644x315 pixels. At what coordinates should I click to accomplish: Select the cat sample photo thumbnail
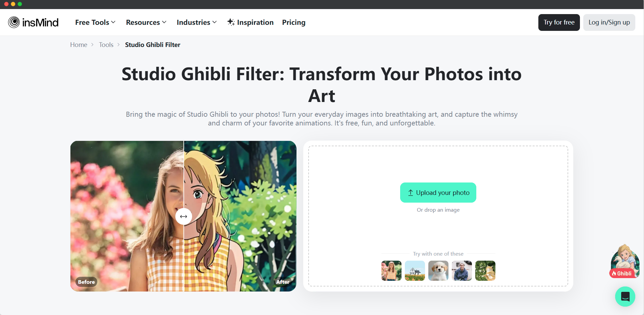(485, 271)
